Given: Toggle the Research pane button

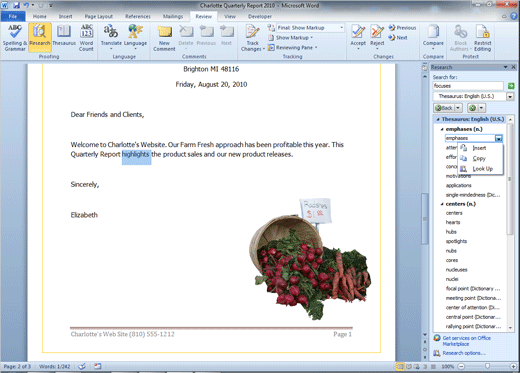Looking at the screenshot, I should click(x=40, y=38).
